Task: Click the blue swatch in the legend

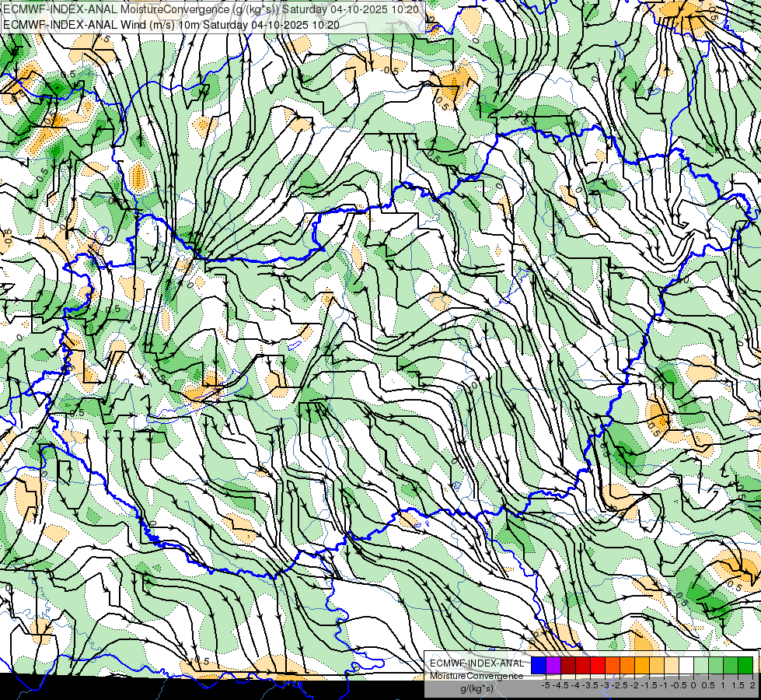Action: tap(539, 666)
